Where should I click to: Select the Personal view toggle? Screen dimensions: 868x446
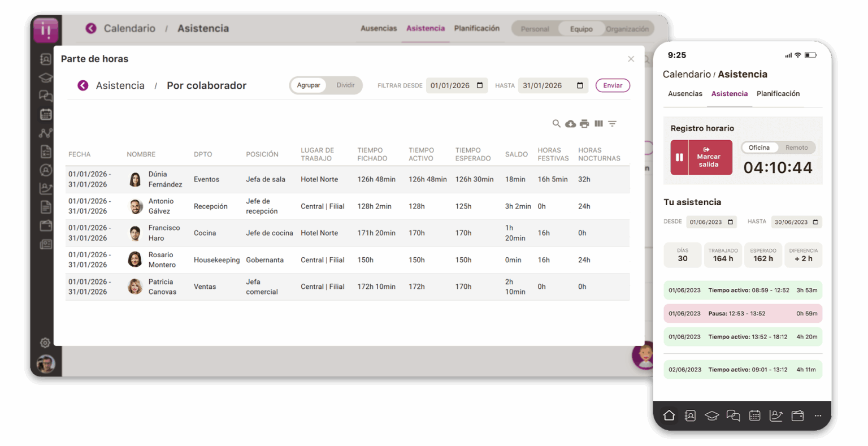(535, 29)
